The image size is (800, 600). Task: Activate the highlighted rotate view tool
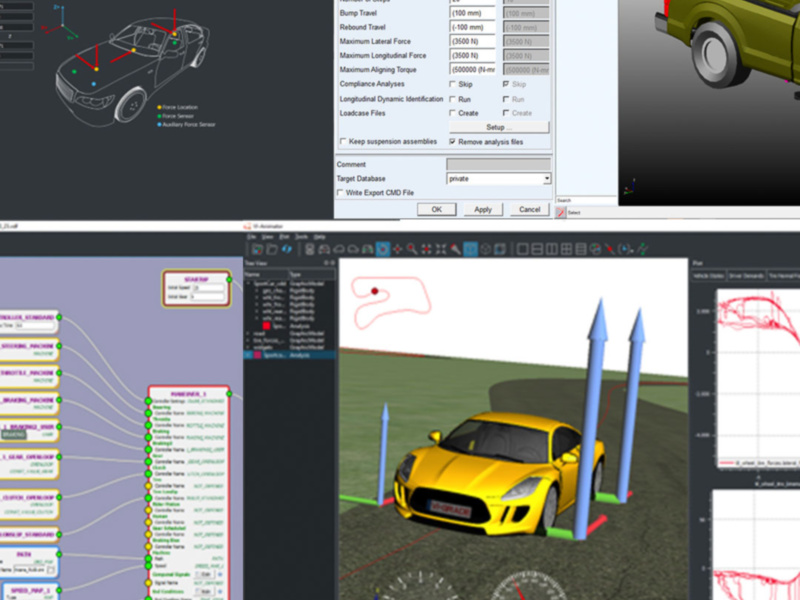click(x=383, y=248)
